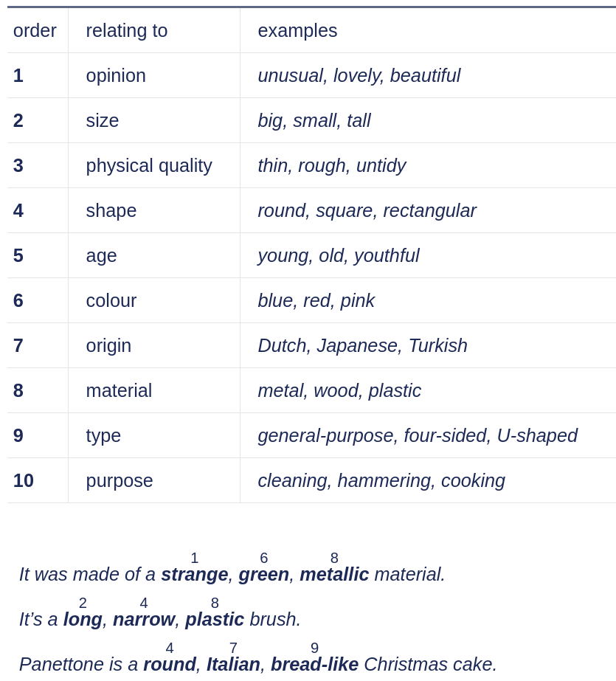
Task: Click the 'relating to' column header
Action: click(127, 30)
